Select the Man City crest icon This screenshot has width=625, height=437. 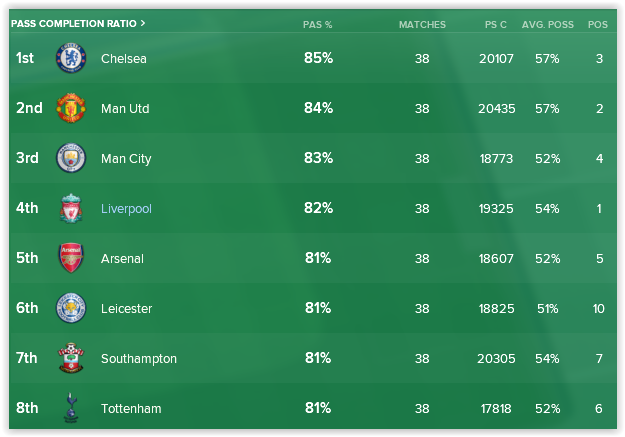click(72, 158)
